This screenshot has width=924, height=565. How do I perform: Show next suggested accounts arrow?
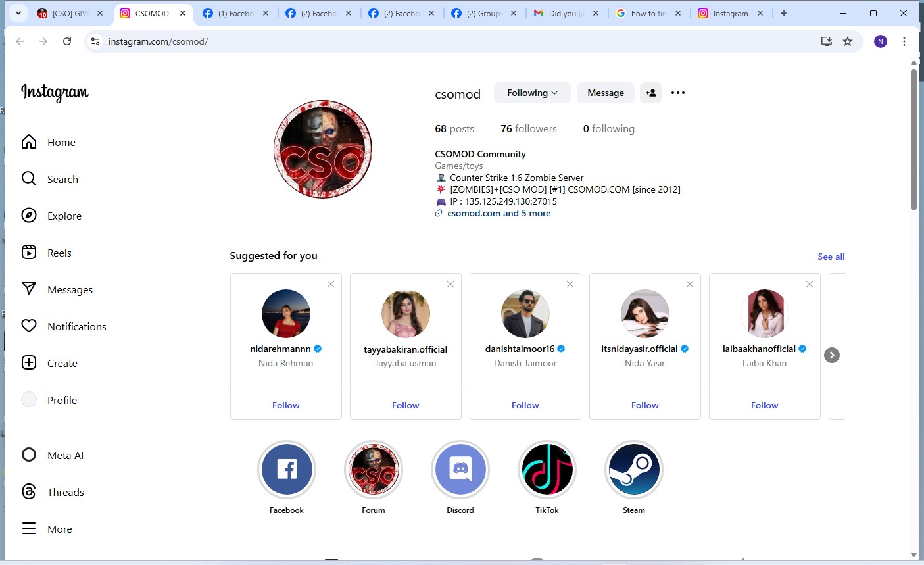[x=832, y=355]
